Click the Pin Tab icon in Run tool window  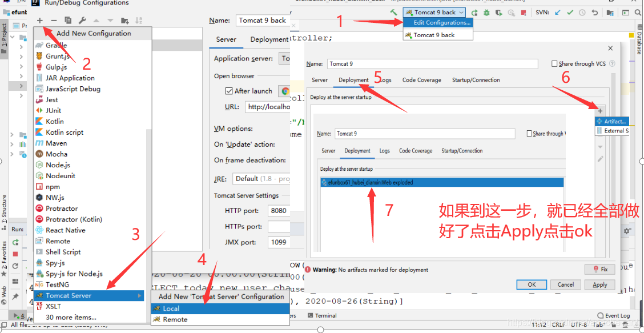[x=15, y=296]
